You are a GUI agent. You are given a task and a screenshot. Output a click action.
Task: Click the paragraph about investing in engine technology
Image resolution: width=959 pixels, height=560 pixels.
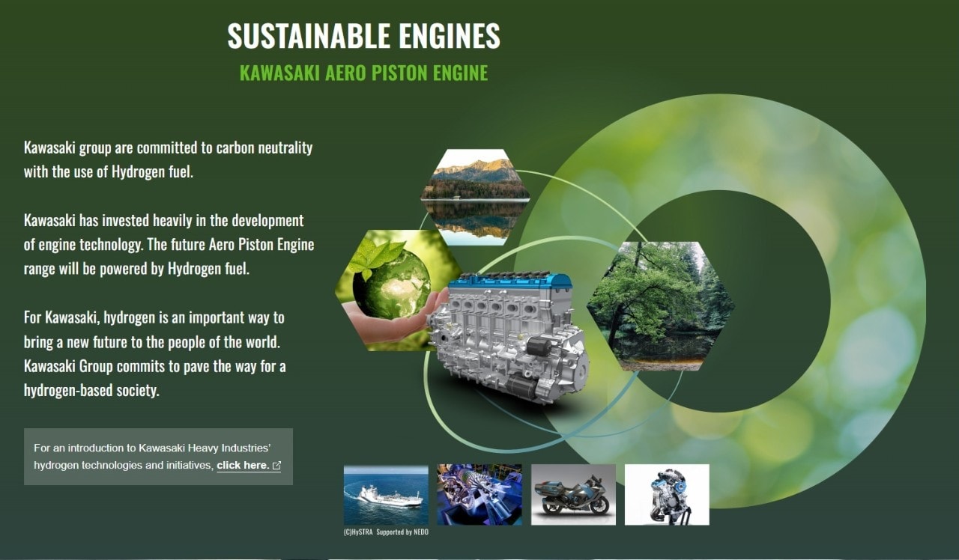coord(169,245)
